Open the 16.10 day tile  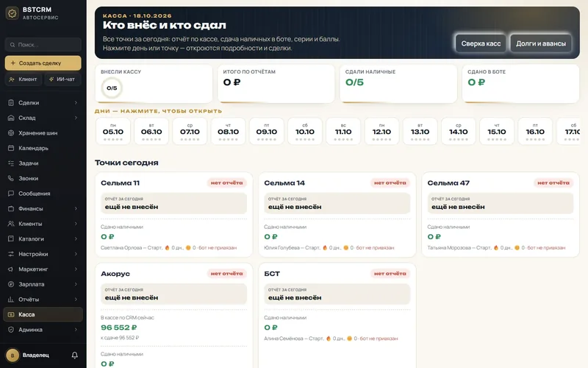tap(535, 132)
